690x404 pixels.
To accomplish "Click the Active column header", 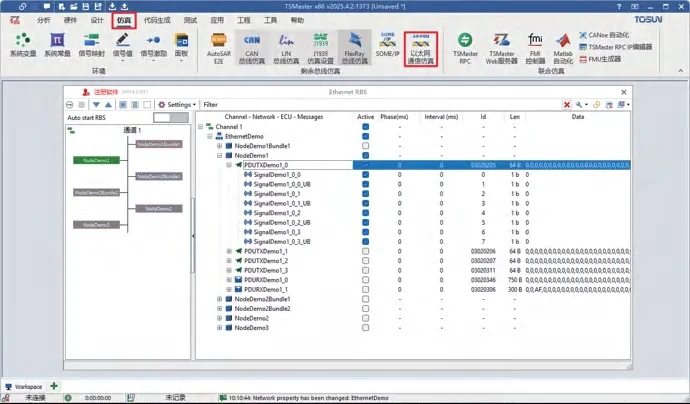I will point(365,117).
